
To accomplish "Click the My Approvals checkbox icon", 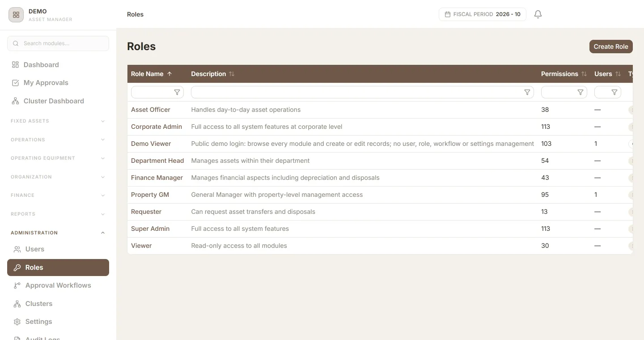I will (x=16, y=83).
